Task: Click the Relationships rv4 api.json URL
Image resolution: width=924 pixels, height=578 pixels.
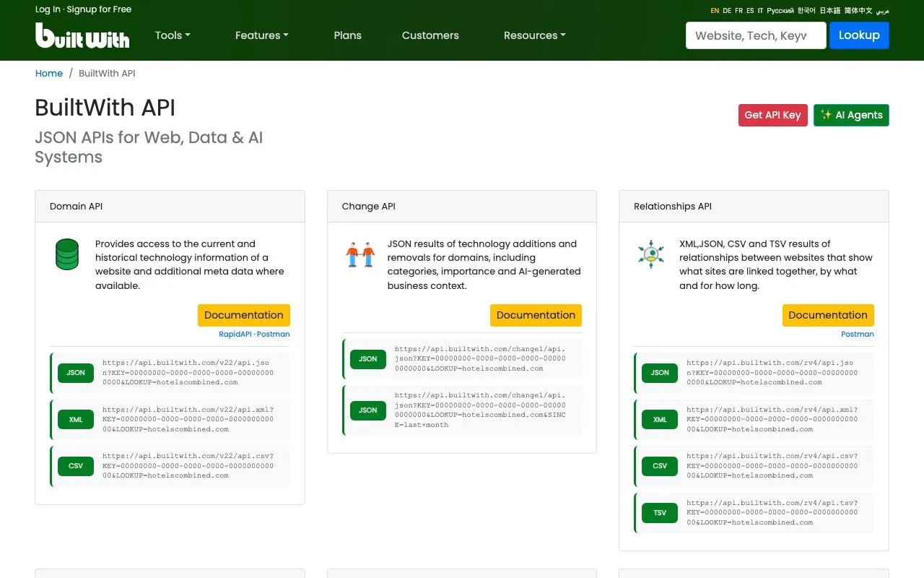Action: point(772,373)
